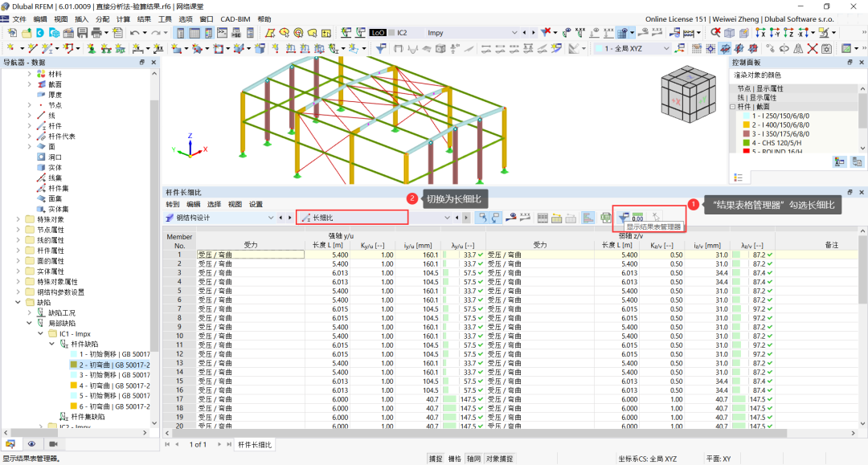Open the 设置 menu in results panel
Screen dimensions: 868x465
point(256,204)
